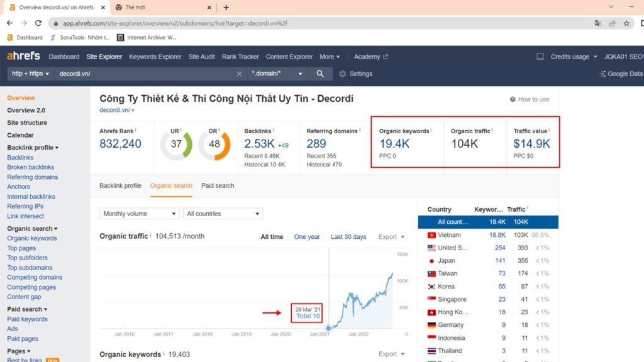Collapse Paid search sidebar section
Screen dimensions: 644x362
point(26,309)
